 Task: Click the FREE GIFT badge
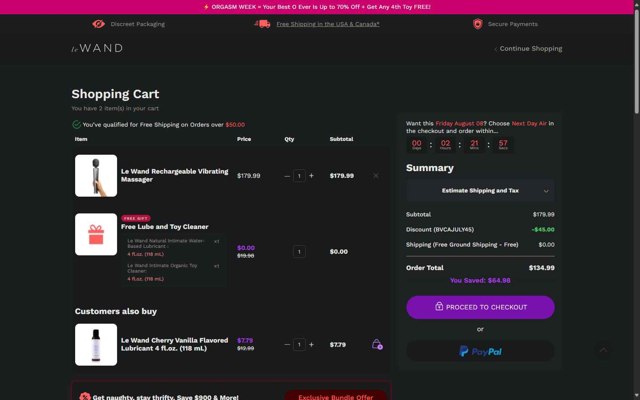point(136,218)
